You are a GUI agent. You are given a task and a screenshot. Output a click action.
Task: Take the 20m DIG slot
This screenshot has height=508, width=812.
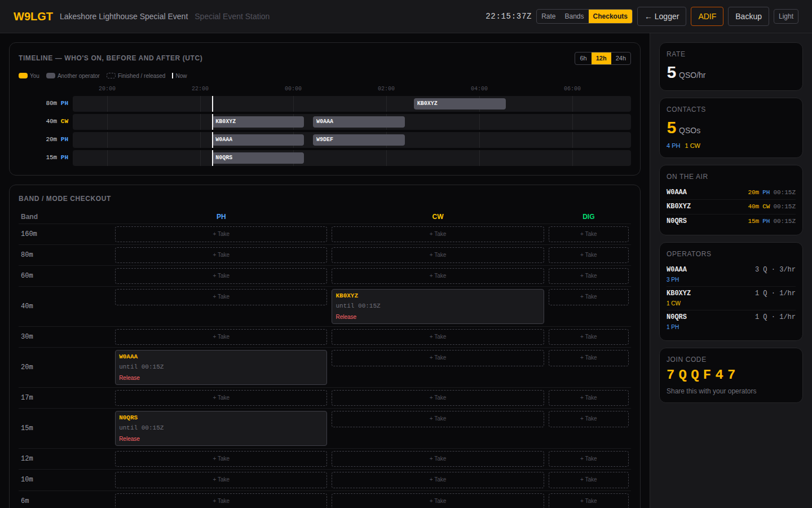point(589,358)
